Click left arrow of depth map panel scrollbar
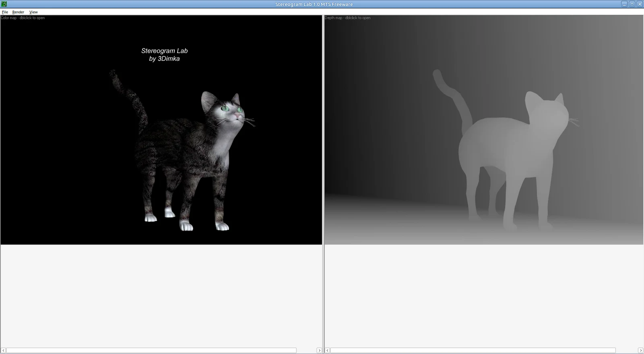The image size is (644, 354). click(327, 350)
